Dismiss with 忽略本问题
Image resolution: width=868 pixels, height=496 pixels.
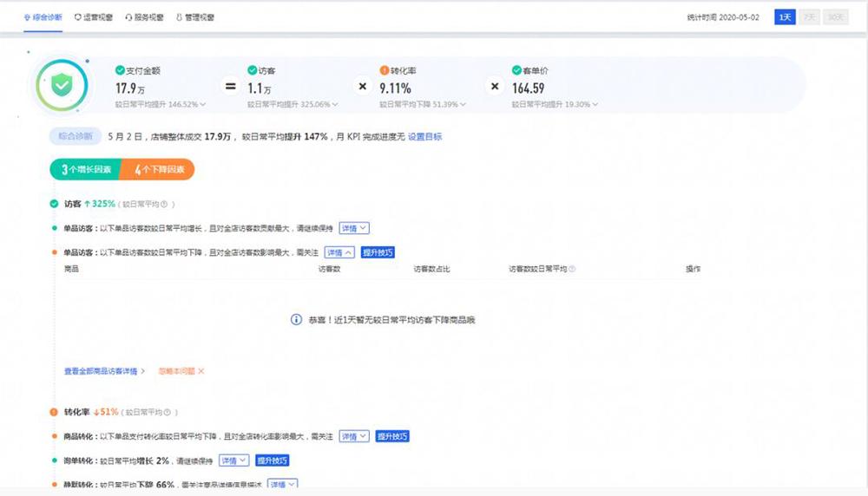coord(181,371)
